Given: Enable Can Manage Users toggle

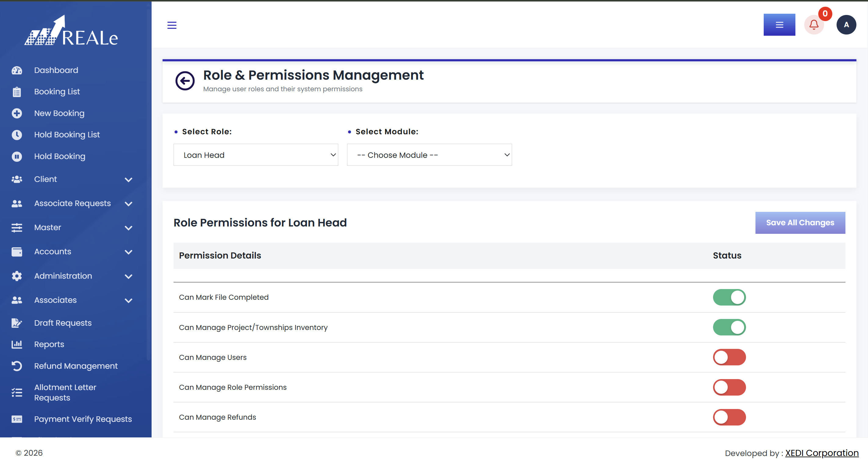Looking at the screenshot, I should point(729,357).
